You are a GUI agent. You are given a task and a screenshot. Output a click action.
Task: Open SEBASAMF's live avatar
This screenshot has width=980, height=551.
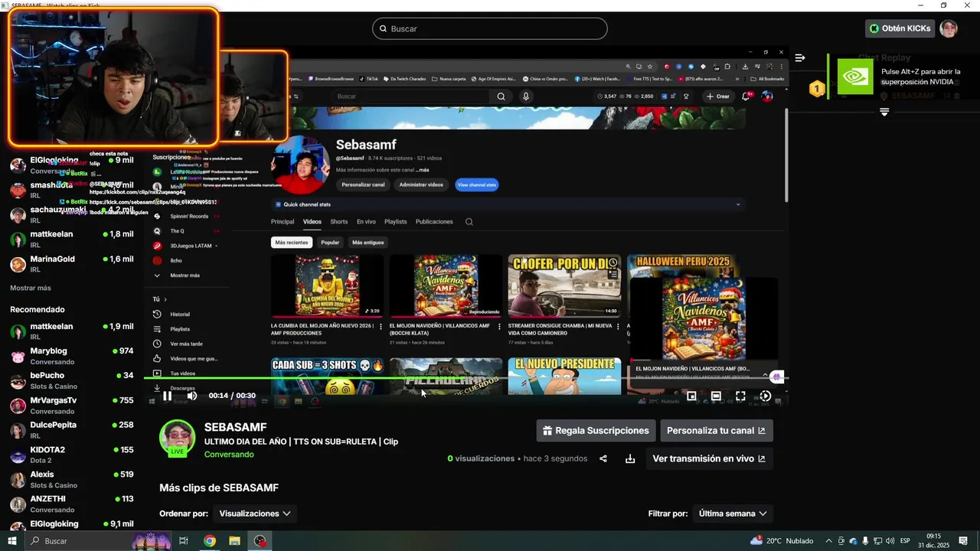coord(177,438)
